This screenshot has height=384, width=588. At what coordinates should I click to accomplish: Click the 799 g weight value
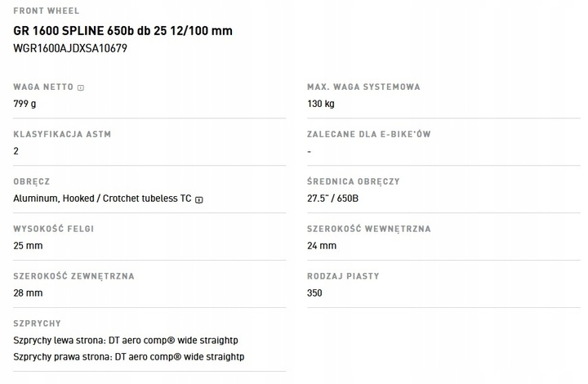(x=24, y=104)
